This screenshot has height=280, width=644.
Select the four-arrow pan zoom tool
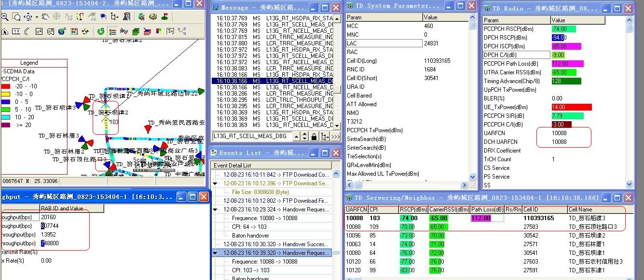(x=28, y=17)
